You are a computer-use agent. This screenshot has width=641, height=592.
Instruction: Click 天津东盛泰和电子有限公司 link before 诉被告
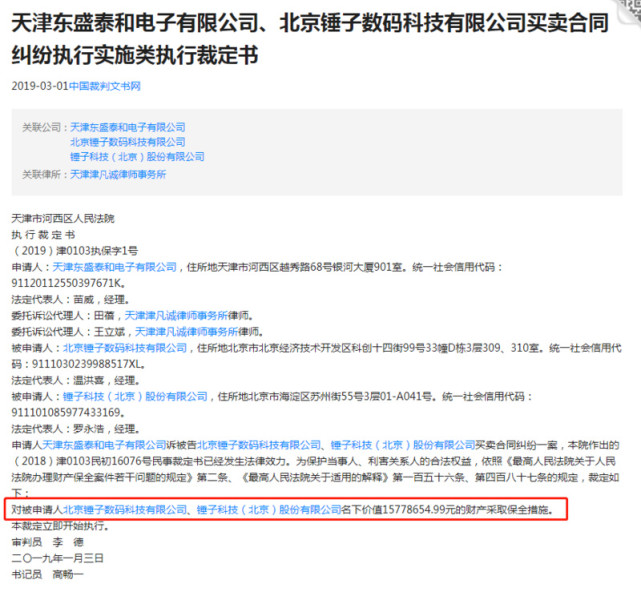pyautogui.click(x=104, y=445)
